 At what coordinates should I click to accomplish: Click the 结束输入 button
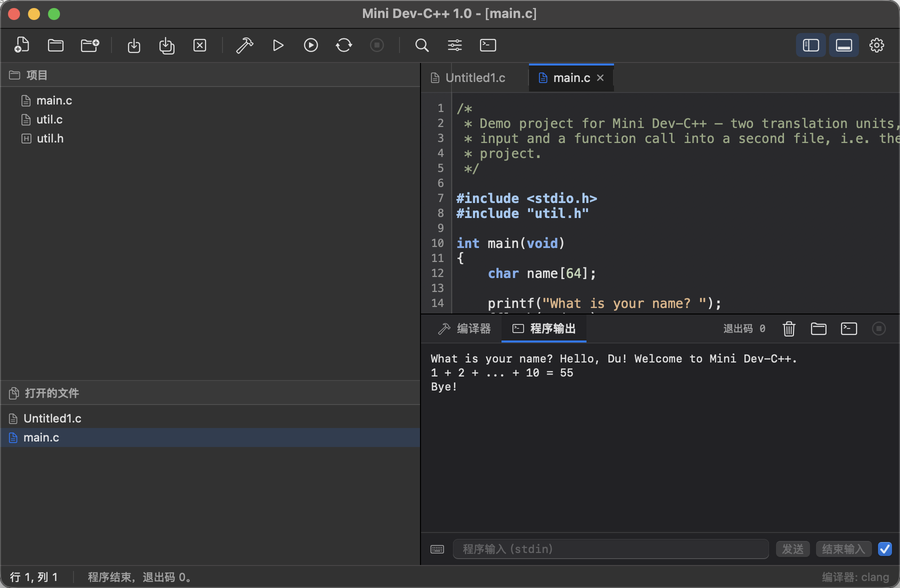pos(844,549)
